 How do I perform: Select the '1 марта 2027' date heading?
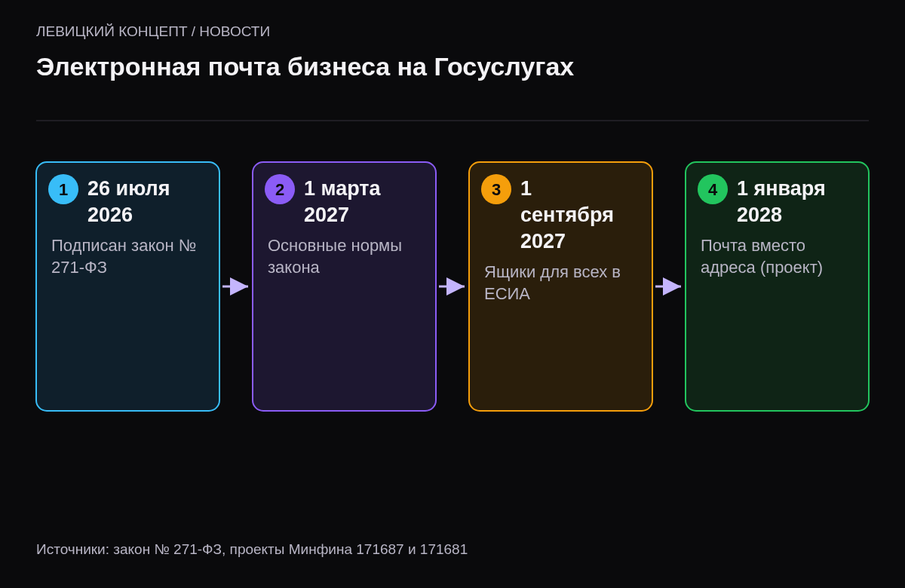[342, 201]
